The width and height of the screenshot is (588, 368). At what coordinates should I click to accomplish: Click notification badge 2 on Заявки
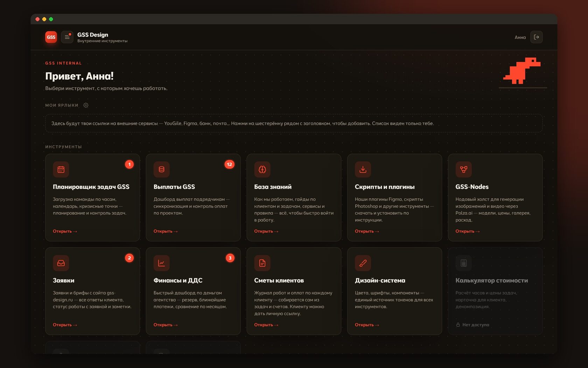click(129, 258)
